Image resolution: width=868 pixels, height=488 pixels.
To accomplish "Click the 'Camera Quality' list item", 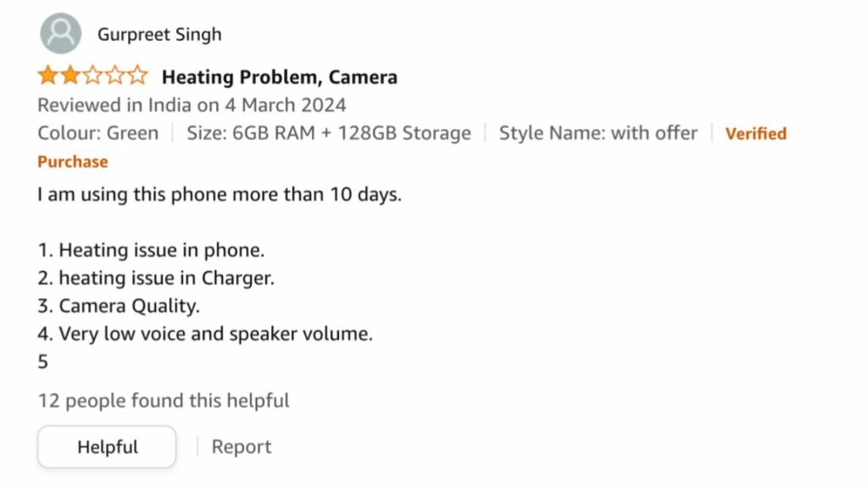I will tap(120, 306).
